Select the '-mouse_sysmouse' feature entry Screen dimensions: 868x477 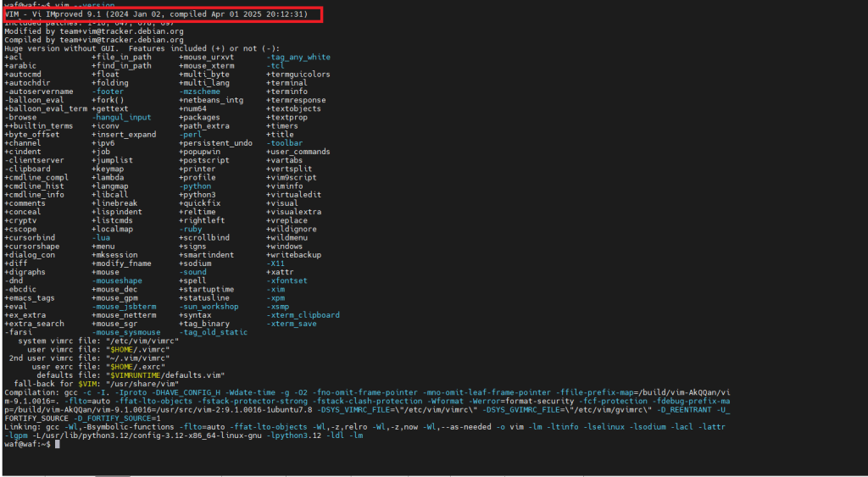point(126,332)
